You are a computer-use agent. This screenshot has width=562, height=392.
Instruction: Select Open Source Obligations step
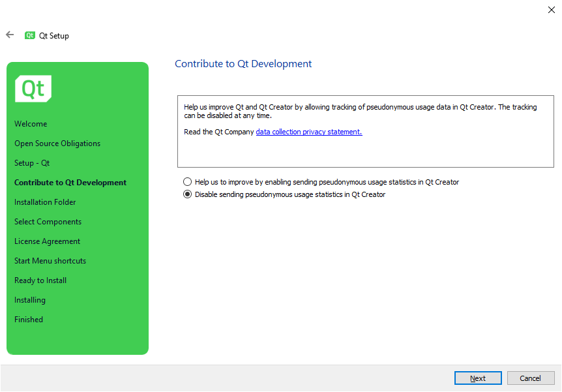click(x=57, y=143)
